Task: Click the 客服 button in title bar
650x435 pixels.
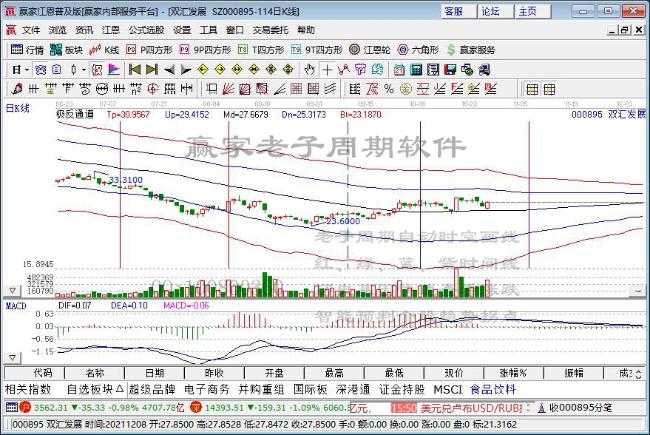Action: point(458,11)
